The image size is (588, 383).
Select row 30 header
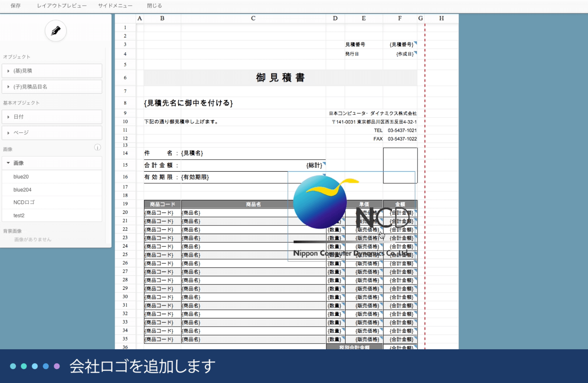(x=125, y=297)
